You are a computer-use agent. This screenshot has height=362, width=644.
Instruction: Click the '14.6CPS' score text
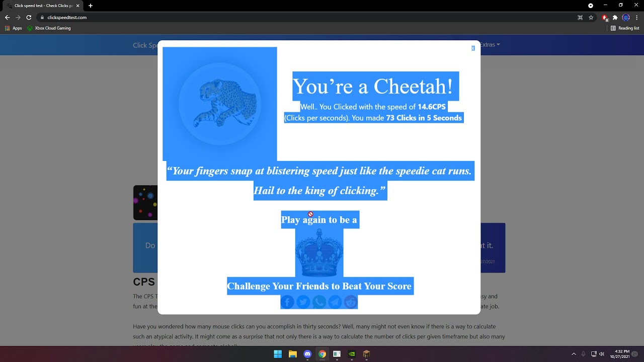click(432, 107)
